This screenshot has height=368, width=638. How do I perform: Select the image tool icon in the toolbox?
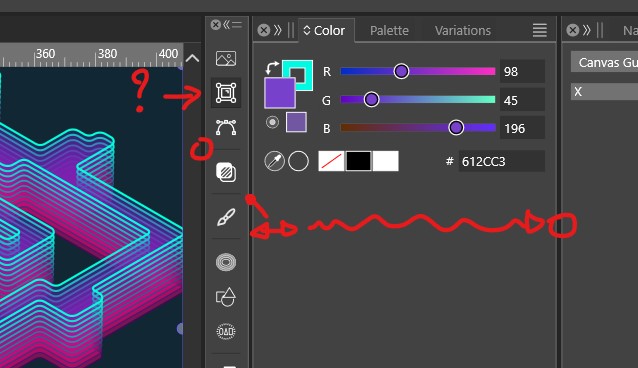click(x=226, y=59)
